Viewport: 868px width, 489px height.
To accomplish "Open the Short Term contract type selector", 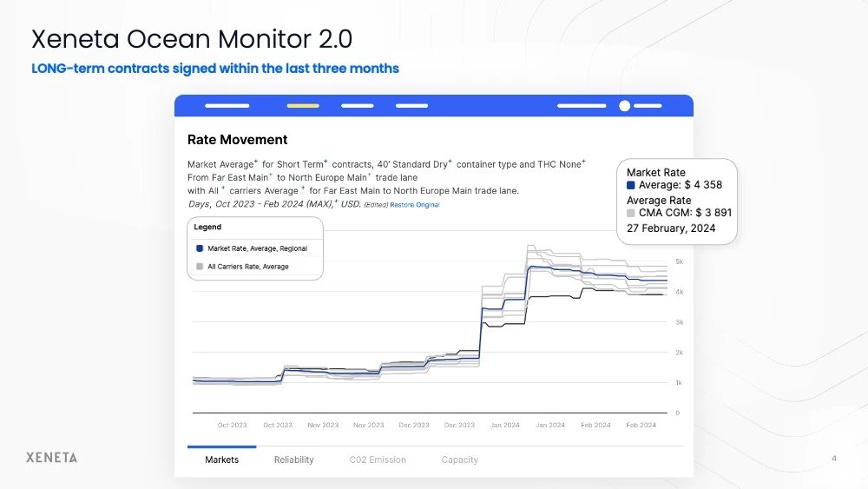I will [x=300, y=164].
